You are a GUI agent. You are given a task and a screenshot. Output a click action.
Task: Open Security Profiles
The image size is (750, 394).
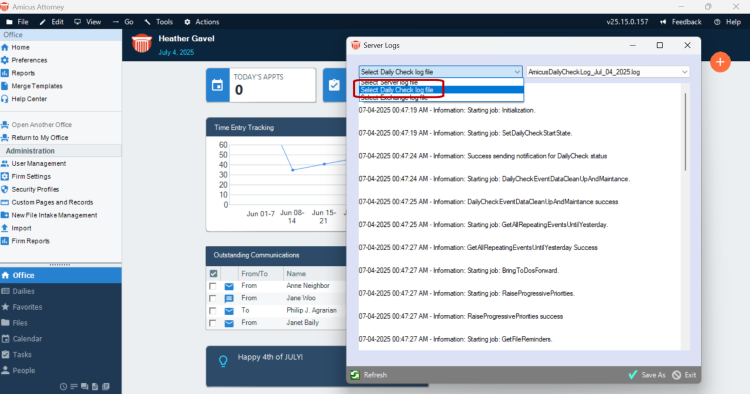(30, 189)
